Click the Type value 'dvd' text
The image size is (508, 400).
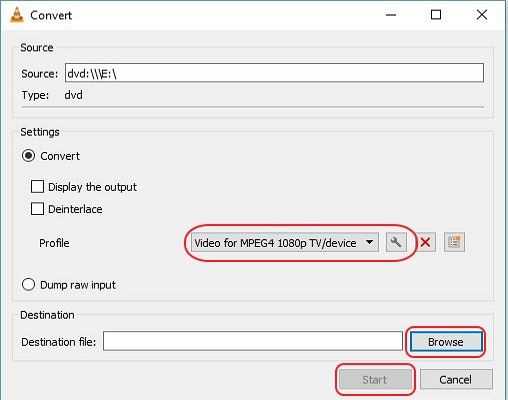pos(73,95)
